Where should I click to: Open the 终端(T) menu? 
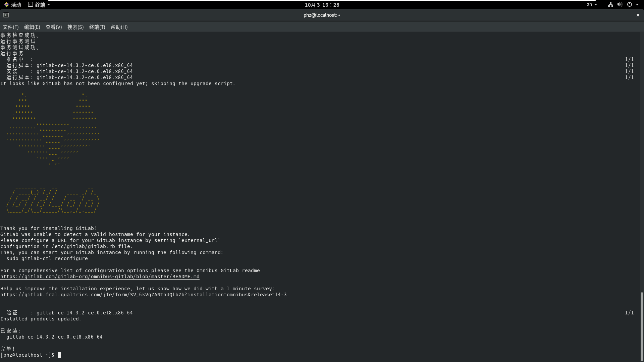(x=97, y=27)
